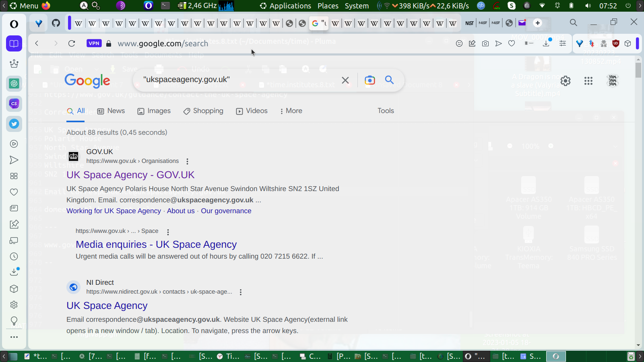Open the network Wi-Fi indicator in tray
This screenshot has height=362, width=644.
(x=542, y=6)
